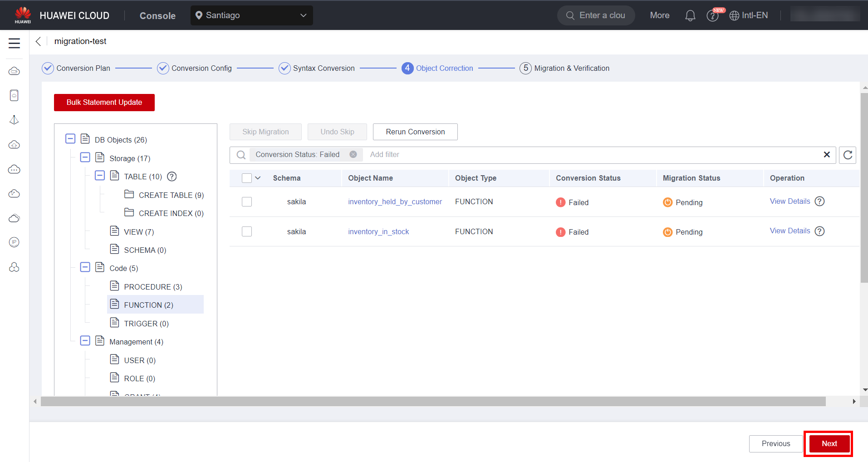Click help icon beside inventory_in_stock View Details
Viewport: 868px width, 462px height.
click(x=819, y=231)
